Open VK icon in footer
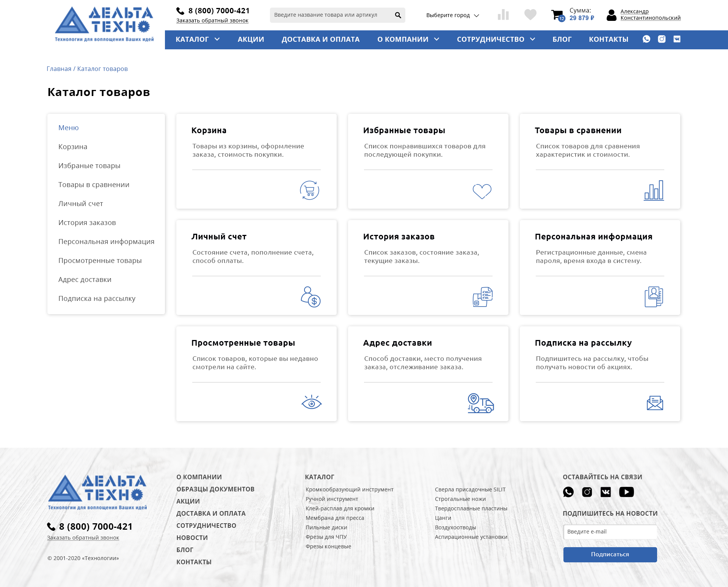Screen dimensions: 728x587 tap(606, 492)
